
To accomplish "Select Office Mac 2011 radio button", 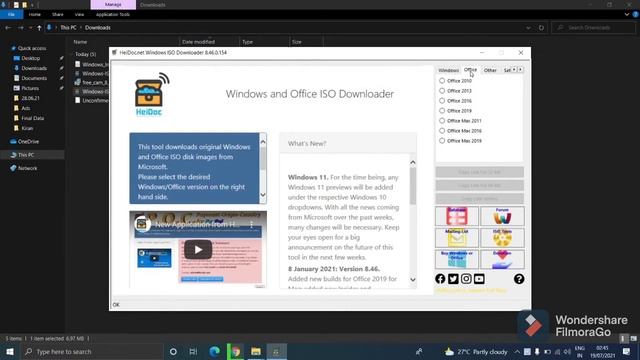I will pos(442,121).
